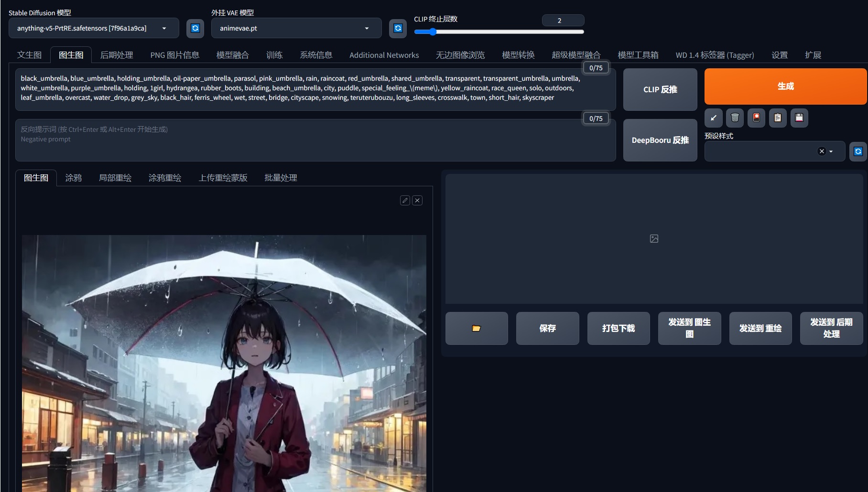
Task: Edit the uploaded image with the pencil icon
Action: (404, 200)
